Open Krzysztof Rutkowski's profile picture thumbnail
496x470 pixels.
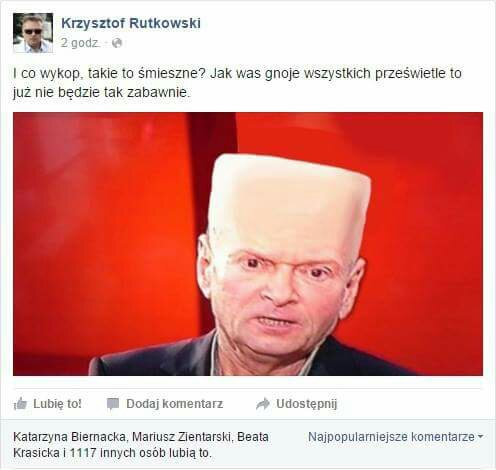click(33, 33)
